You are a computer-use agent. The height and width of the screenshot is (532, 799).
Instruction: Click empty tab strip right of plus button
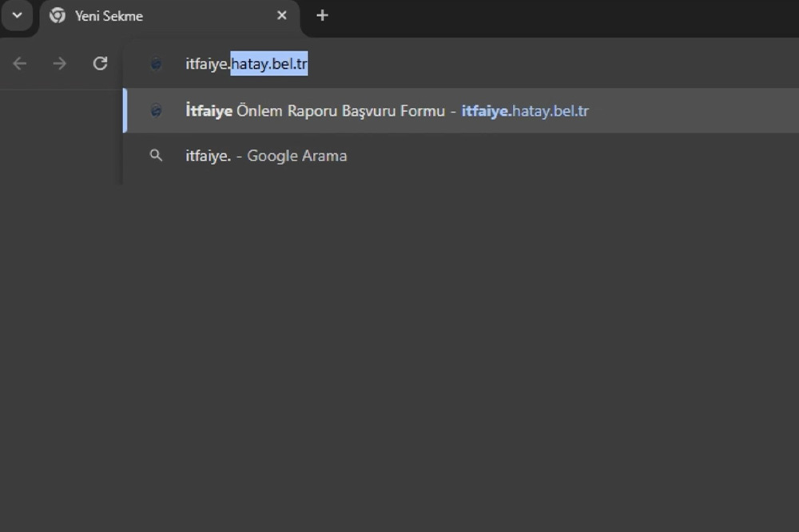[x=559, y=15]
